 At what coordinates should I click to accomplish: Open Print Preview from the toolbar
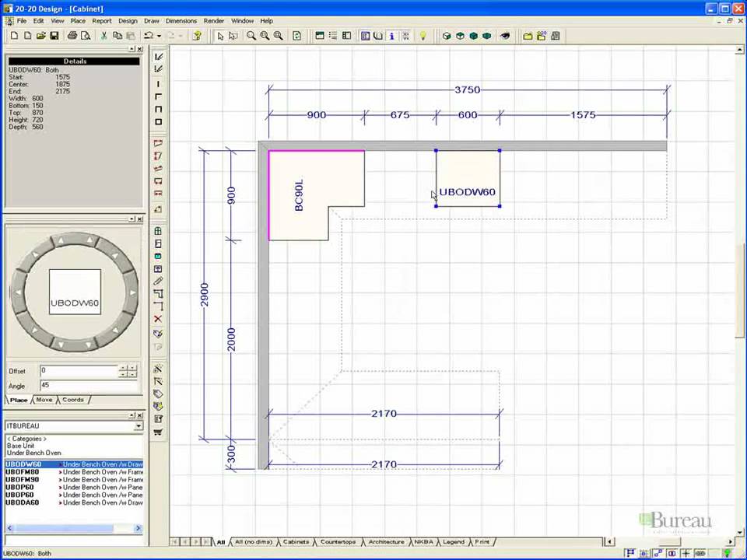86,36
